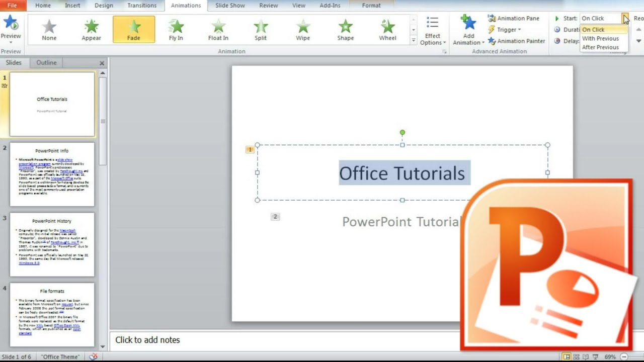Open the Add-Ins ribbon tab
The image size is (644, 362).
point(330,6)
